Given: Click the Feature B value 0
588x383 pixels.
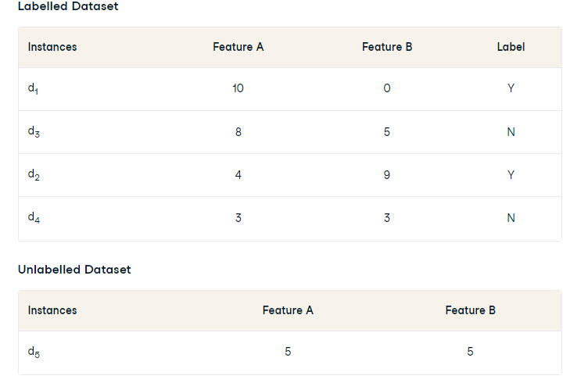Looking at the screenshot, I should click(387, 88).
